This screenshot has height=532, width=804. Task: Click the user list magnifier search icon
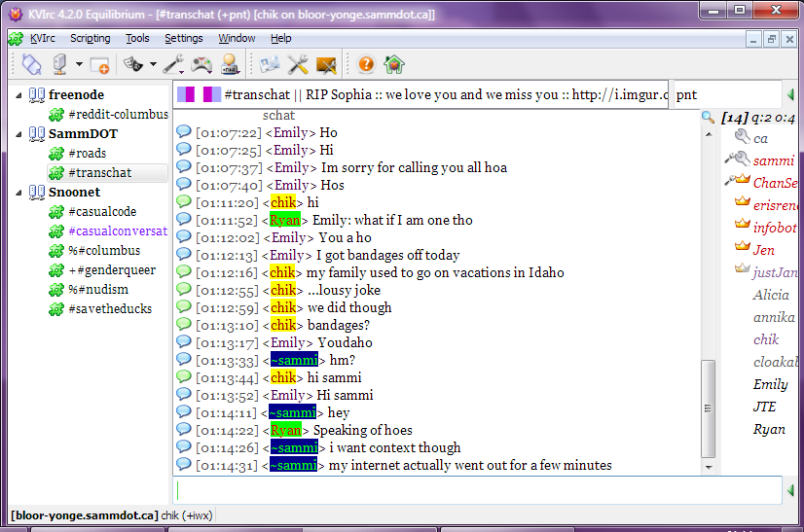click(x=708, y=118)
